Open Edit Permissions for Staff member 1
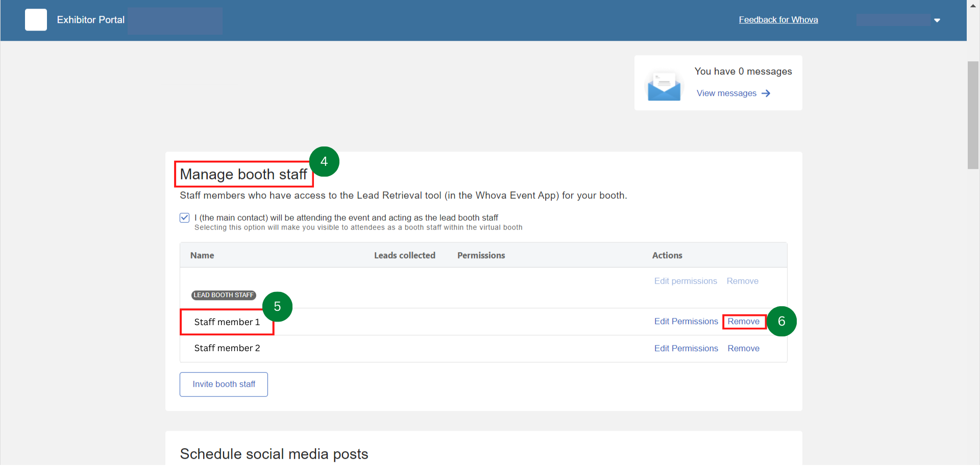This screenshot has height=467, width=980. (x=686, y=321)
